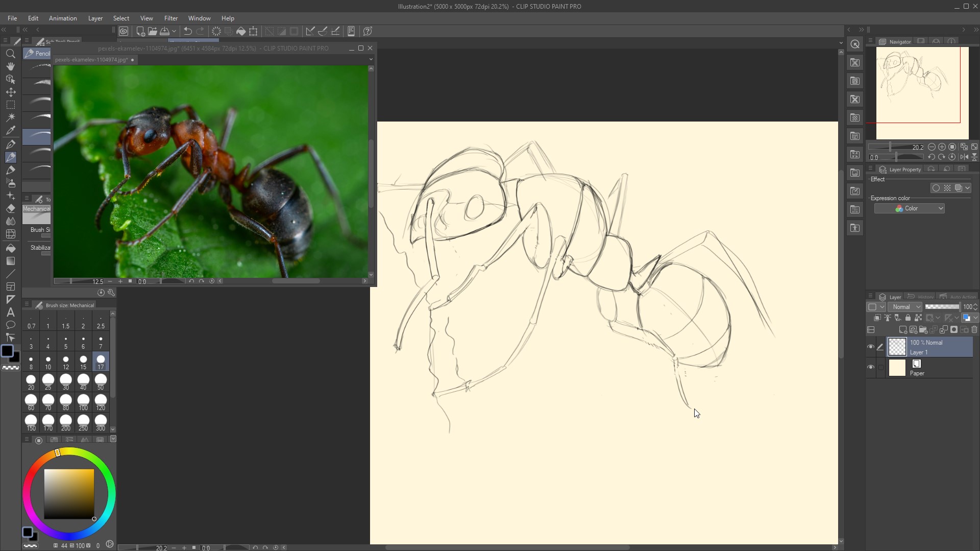The image size is (980, 551).
Task: Open the Animation menu
Action: [x=63, y=18]
